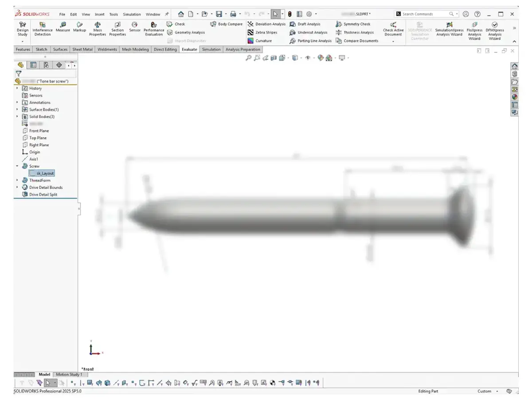Click the Search Commands field
This screenshot has width=532, height=399.
[426, 14]
